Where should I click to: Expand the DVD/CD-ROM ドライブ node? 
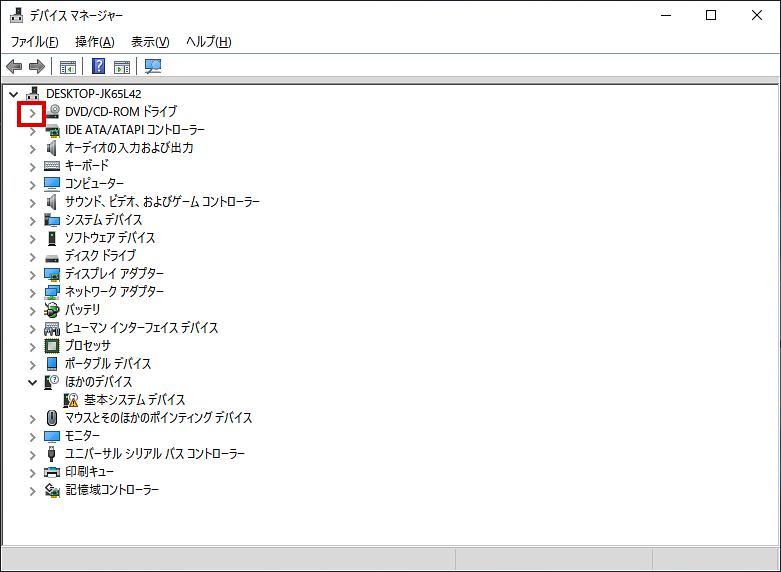[32, 114]
